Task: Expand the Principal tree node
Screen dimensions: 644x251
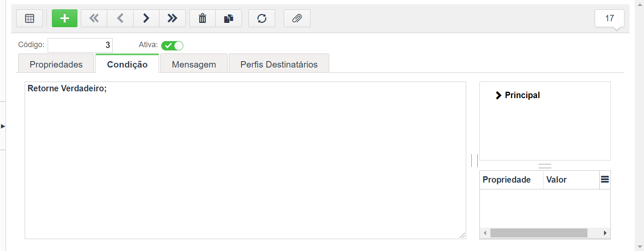Action: click(499, 96)
